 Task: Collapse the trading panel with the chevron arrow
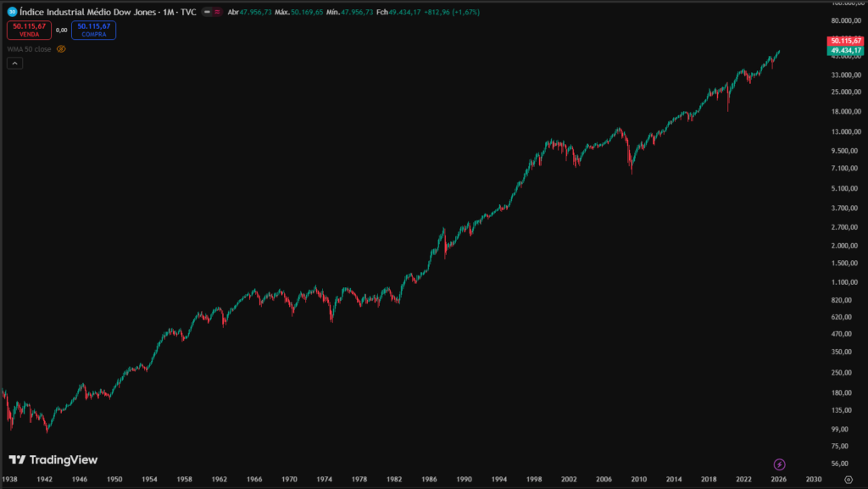tap(14, 63)
